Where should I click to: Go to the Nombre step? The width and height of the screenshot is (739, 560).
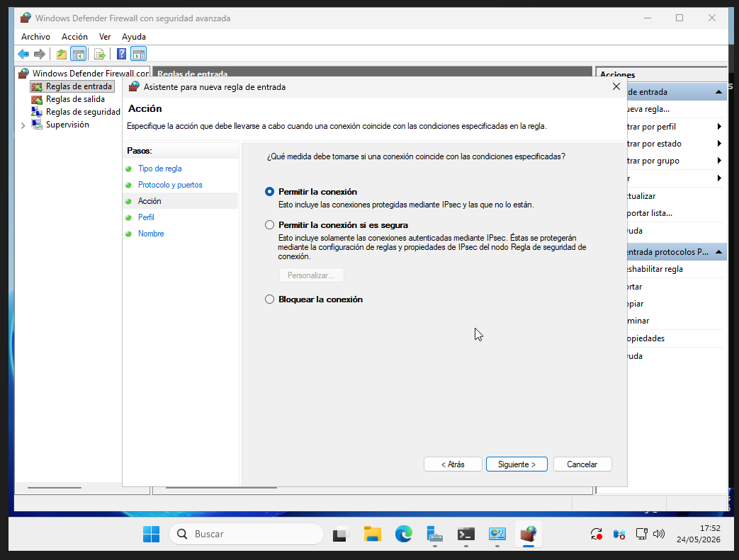tap(151, 234)
